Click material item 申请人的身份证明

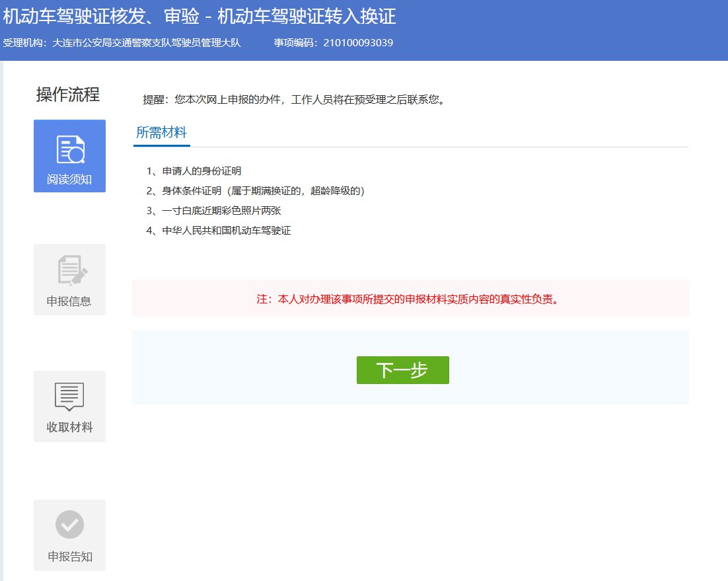click(x=194, y=171)
